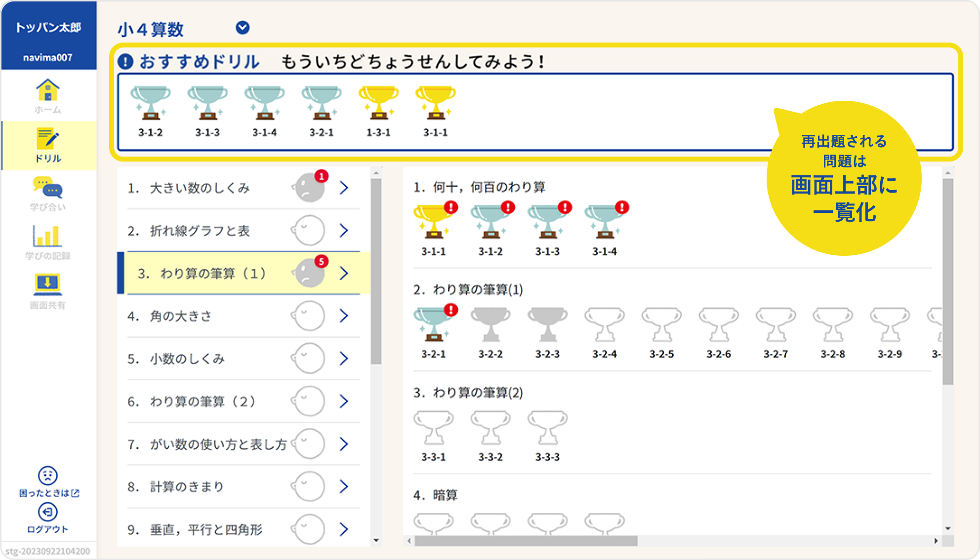This screenshot has height=560, width=980.
Task: Open recommended drill trophy 3-1-3
Action: pyautogui.click(x=207, y=103)
